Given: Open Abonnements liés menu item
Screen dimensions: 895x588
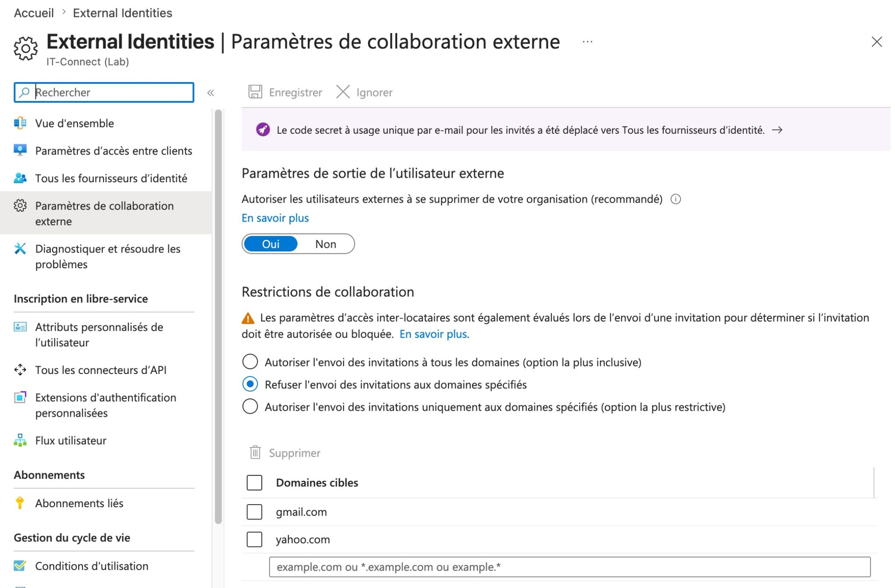Looking at the screenshot, I should point(79,503).
